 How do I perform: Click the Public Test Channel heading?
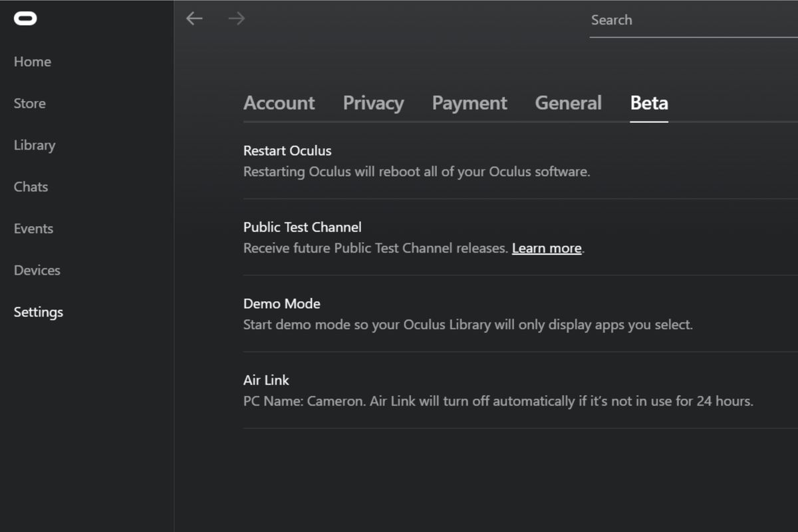pos(302,227)
